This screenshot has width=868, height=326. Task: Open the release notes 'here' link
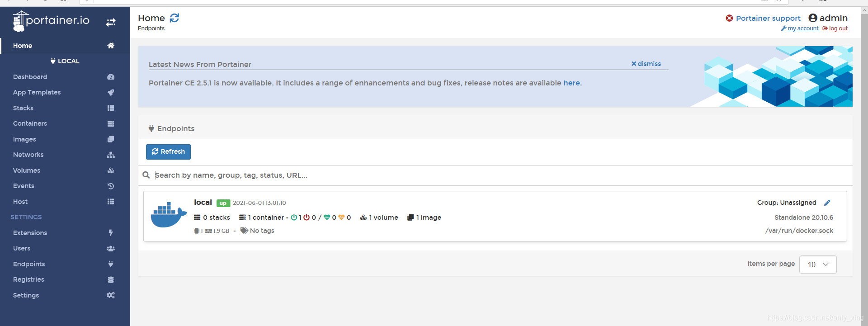click(x=571, y=83)
